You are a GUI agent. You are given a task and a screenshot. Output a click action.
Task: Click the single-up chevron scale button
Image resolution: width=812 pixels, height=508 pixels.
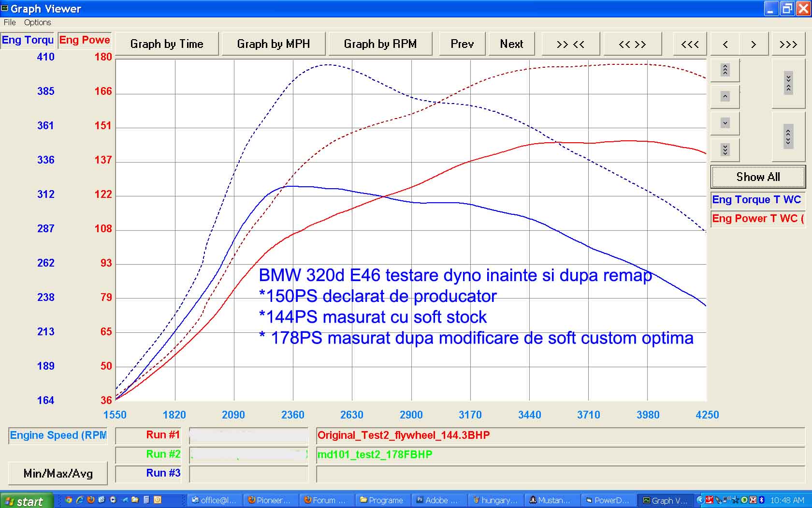pyautogui.click(x=725, y=97)
